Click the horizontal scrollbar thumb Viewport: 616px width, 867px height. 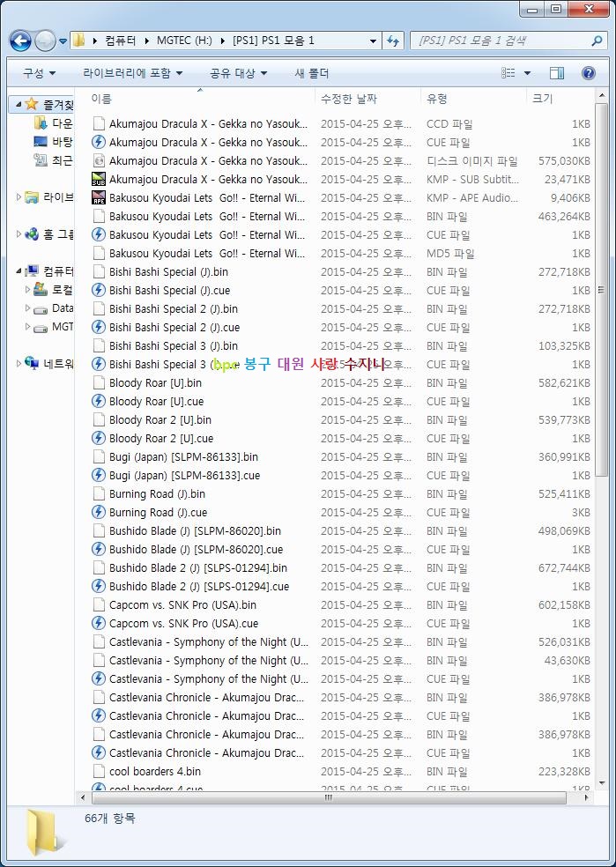pyautogui.click(x=329, y=797)
